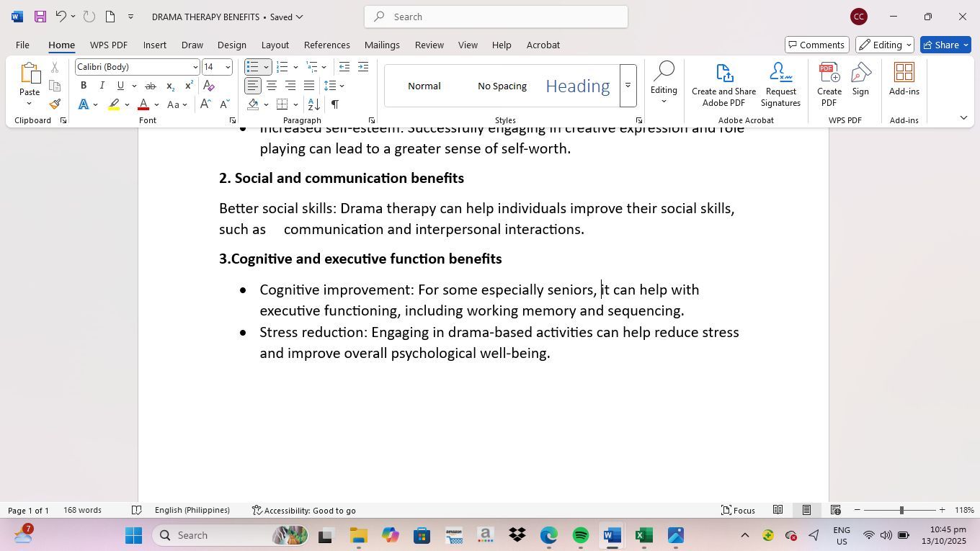Open the font name dropdown

pyautogui.click(x=195, y=67)
